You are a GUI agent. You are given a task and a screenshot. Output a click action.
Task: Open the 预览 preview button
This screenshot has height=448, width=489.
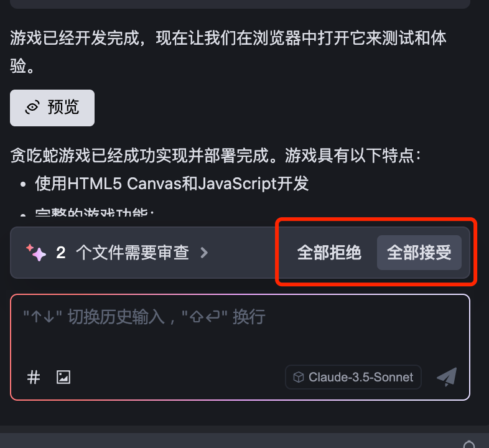coord(52,108)
